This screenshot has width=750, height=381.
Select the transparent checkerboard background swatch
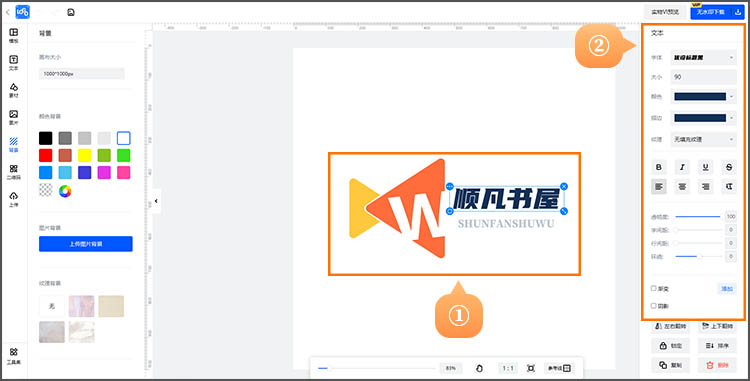pyautogui.click(x=45, y=191)
